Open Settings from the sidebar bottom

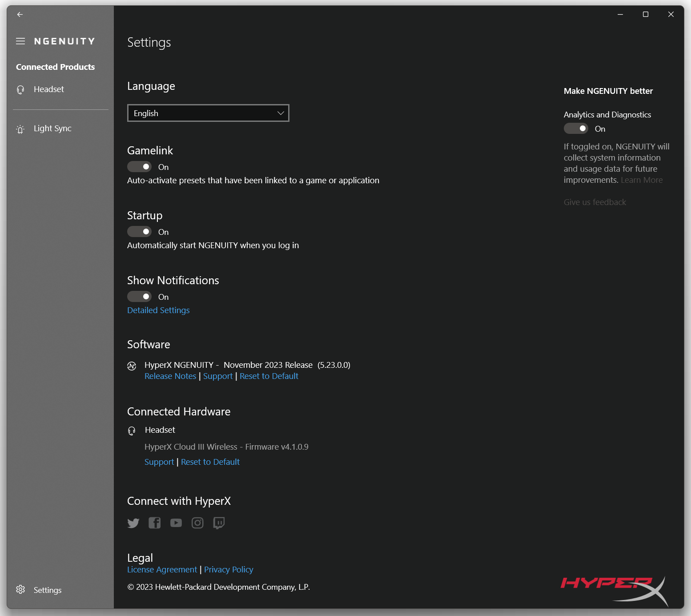(x=61, y=590)
